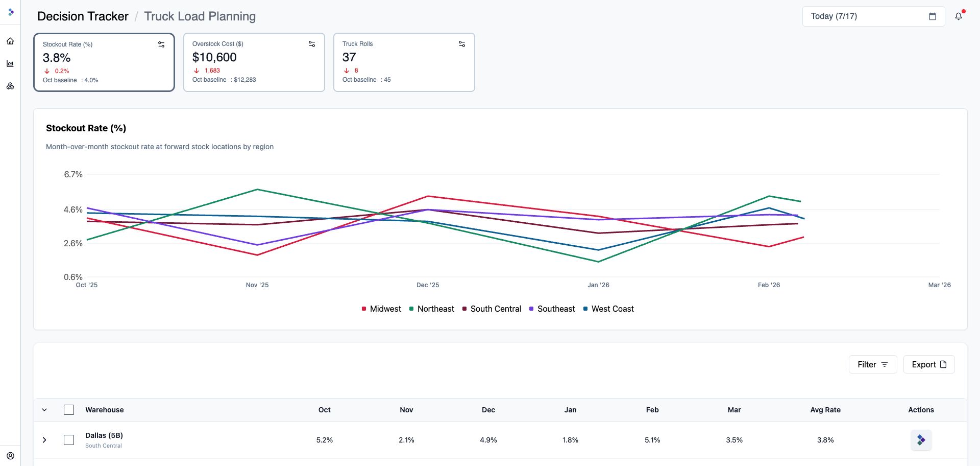This screenshot has width=980, height=466.
Task: Go to Decision Tracker breadcrumb
Action: click(83, 16)
